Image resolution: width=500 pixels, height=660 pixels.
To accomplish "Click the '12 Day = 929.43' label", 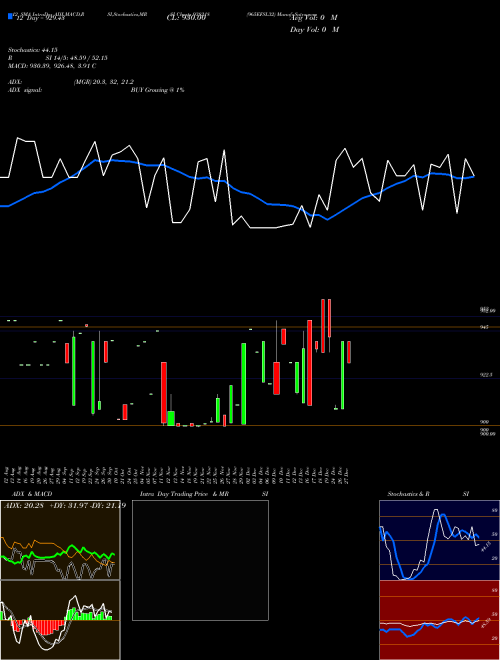I will pos(40,18).
